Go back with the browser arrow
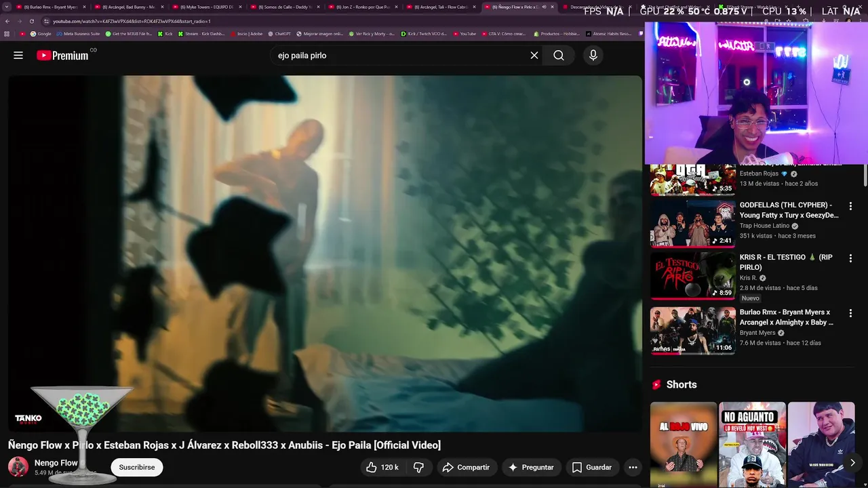This screenshot has width=868, height=488. (7, 21)
